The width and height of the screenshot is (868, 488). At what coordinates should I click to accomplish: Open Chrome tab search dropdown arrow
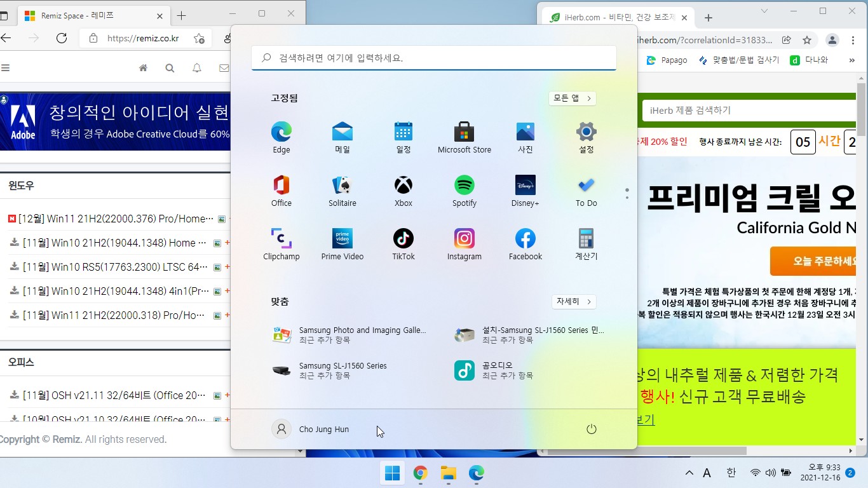coord(764,11)
